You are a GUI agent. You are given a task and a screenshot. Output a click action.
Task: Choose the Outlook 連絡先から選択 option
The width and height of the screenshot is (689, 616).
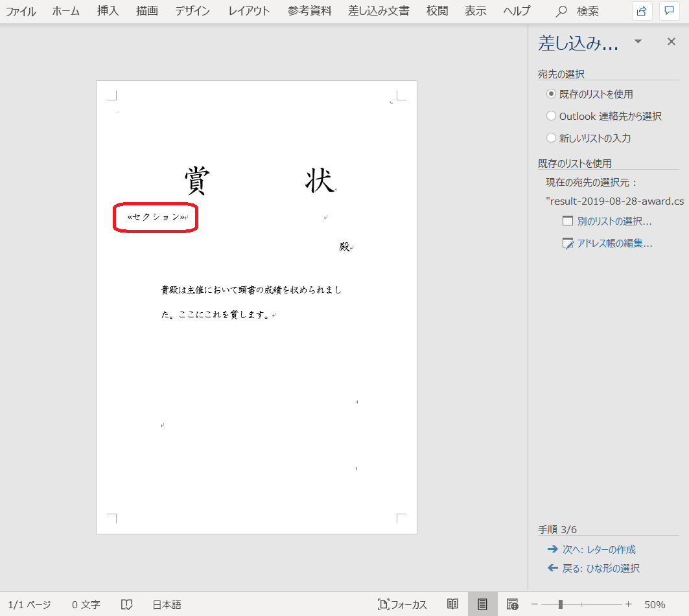(x=552, y=116)
